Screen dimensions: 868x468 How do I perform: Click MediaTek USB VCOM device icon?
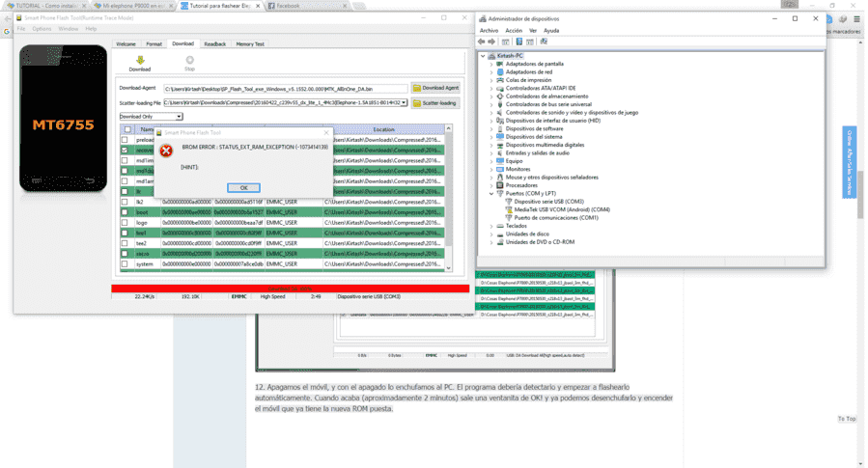(x=509, y=209)
